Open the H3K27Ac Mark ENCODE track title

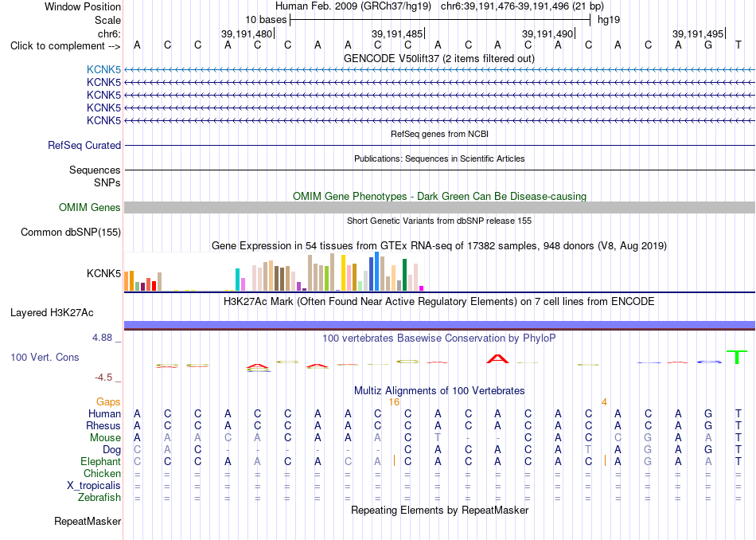click(439, 302)
